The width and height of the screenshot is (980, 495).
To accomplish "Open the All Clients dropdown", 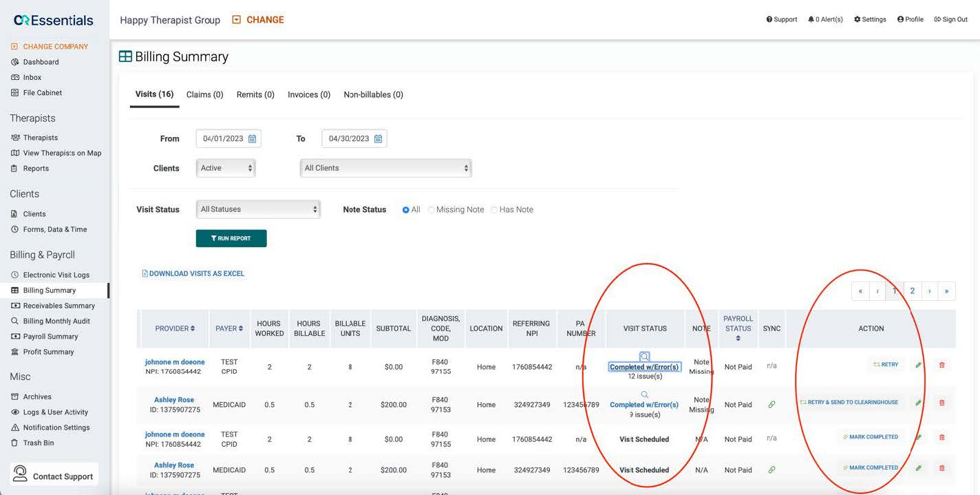I will 385,167.
